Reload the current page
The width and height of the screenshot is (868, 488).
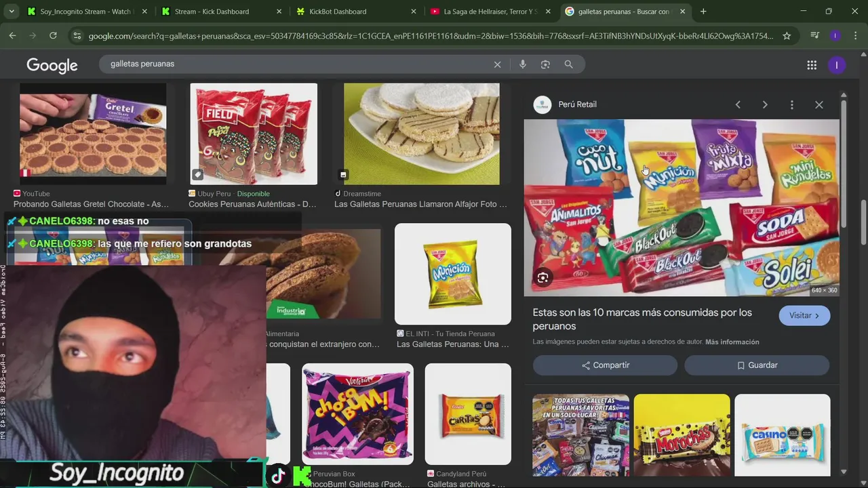pos(53,35)
